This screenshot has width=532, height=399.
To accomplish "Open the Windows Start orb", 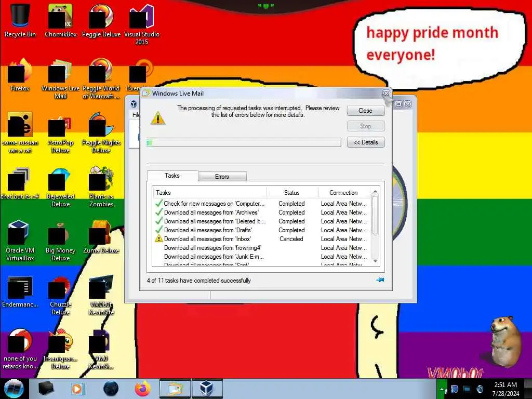I will (14, 389).
